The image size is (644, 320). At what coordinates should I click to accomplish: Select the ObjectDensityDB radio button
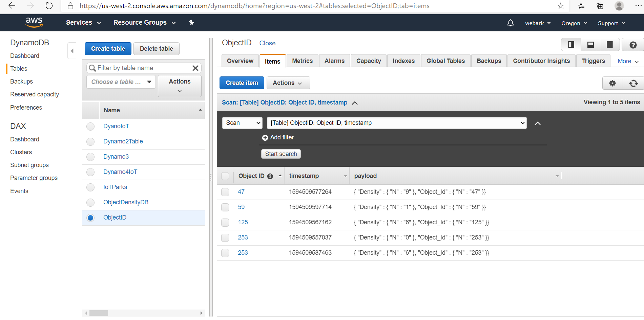pyautogui.click(x=90, y=203)
